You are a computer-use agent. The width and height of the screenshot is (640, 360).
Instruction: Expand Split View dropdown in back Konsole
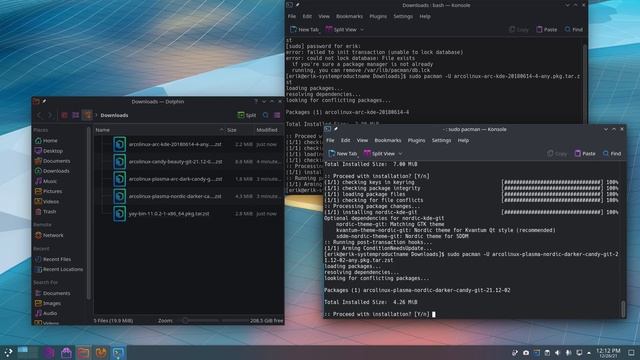coord(362,30)
